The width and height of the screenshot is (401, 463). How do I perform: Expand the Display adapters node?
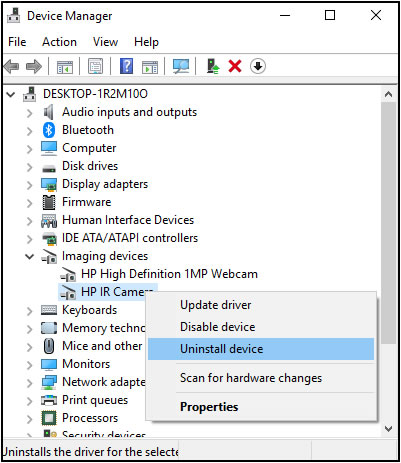point(30,184)
